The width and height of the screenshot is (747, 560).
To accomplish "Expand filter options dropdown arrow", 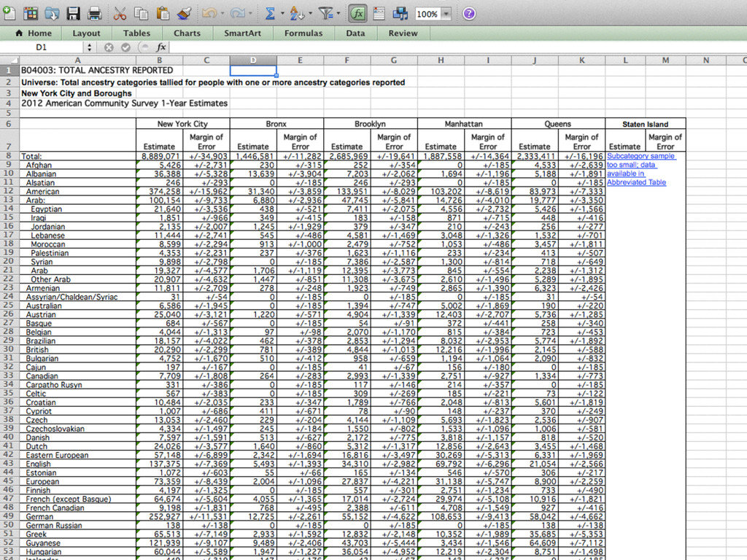I will pos(338,13).
